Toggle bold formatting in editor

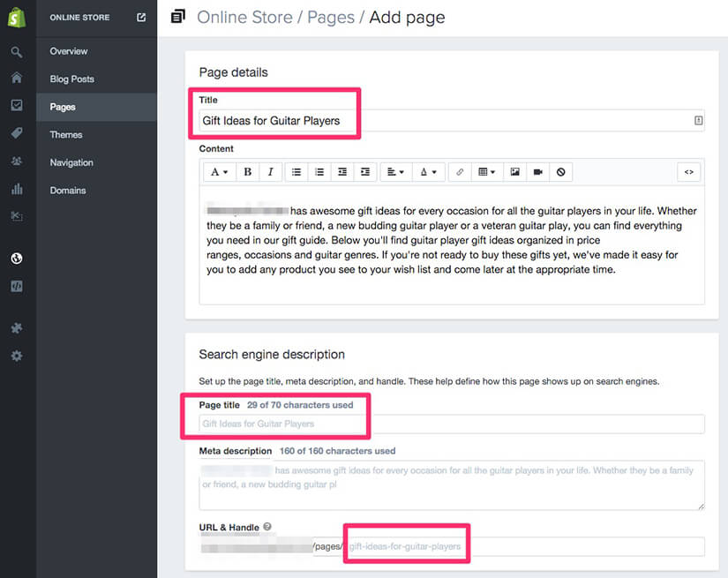click(x=247, y=172)
